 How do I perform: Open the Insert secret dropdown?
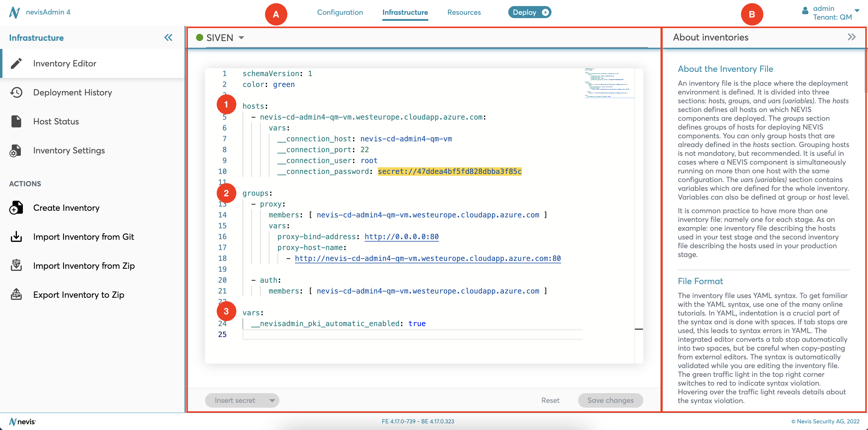pyautogui.click(x=272, y=400)
